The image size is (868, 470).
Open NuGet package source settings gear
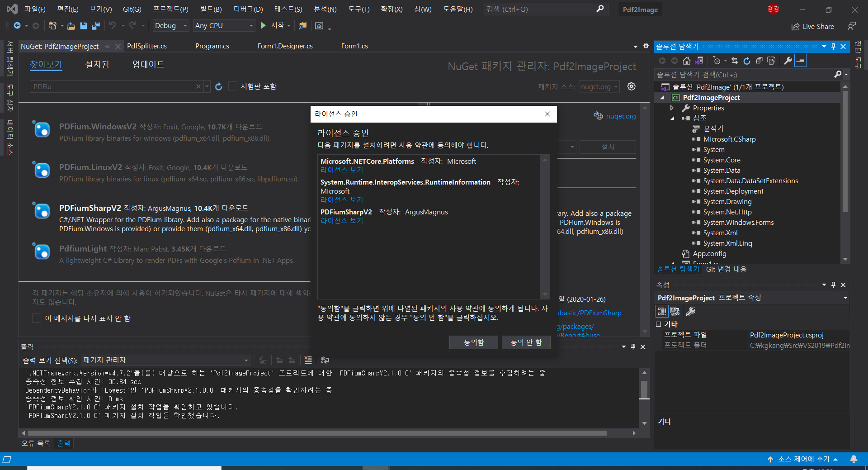[632, 86]
